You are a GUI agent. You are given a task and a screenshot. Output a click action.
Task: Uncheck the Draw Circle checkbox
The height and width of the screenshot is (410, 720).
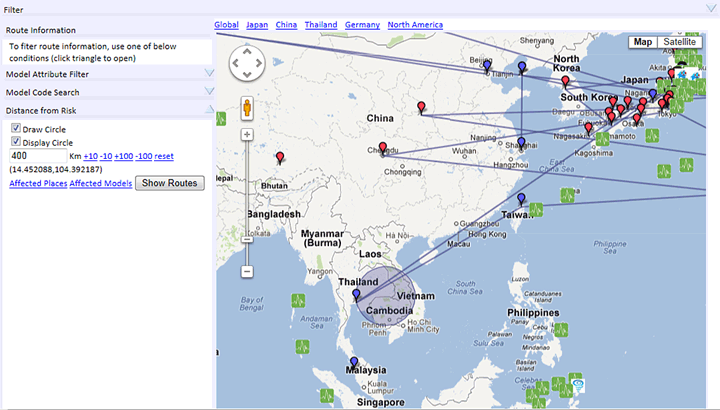tap(16, 129)
